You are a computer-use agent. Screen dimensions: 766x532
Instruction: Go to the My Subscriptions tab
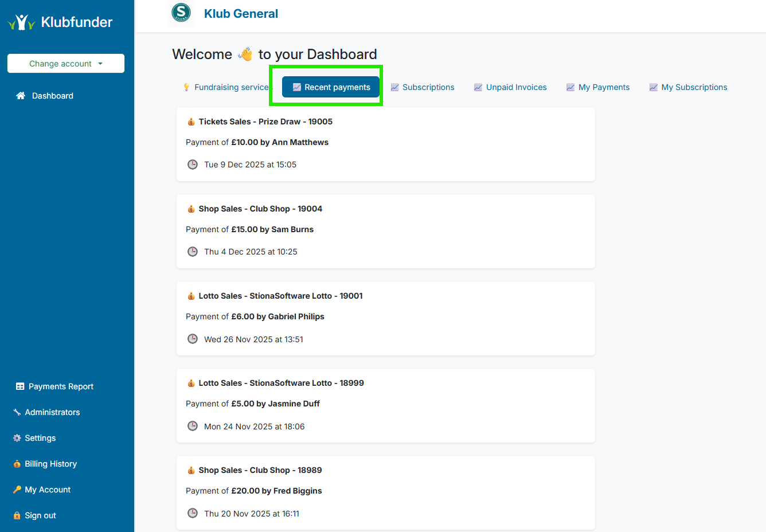tap(688, 87)
